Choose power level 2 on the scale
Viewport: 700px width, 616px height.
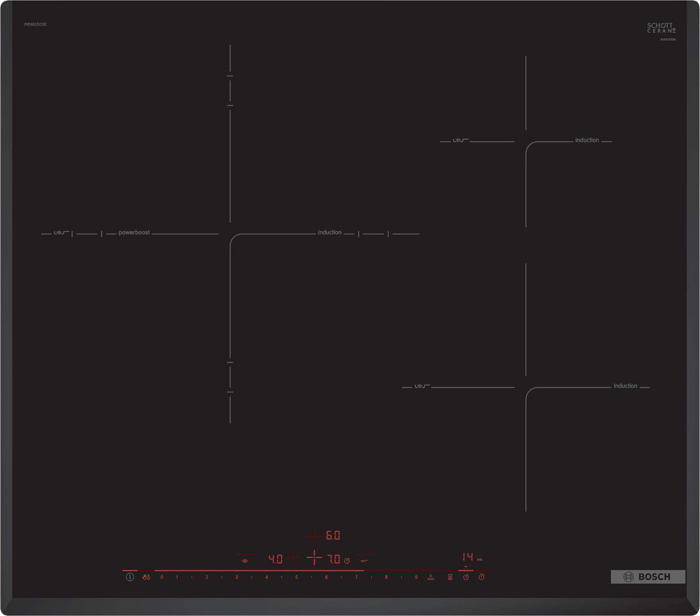point(207,577)
